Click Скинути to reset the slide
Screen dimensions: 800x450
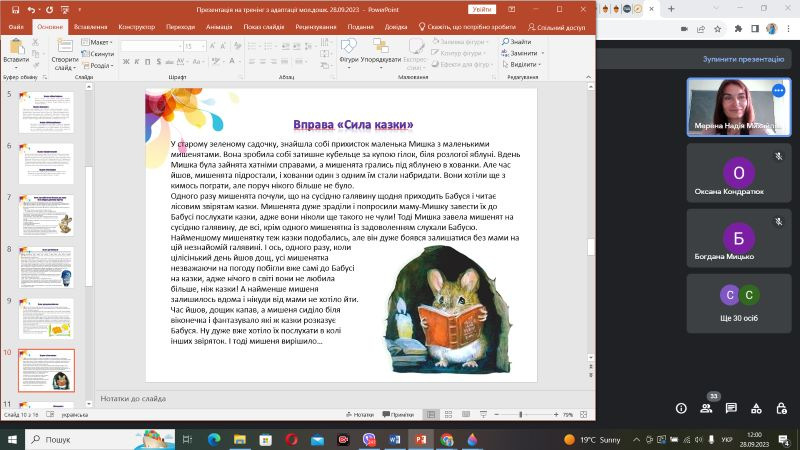click(x=97, y=54)
